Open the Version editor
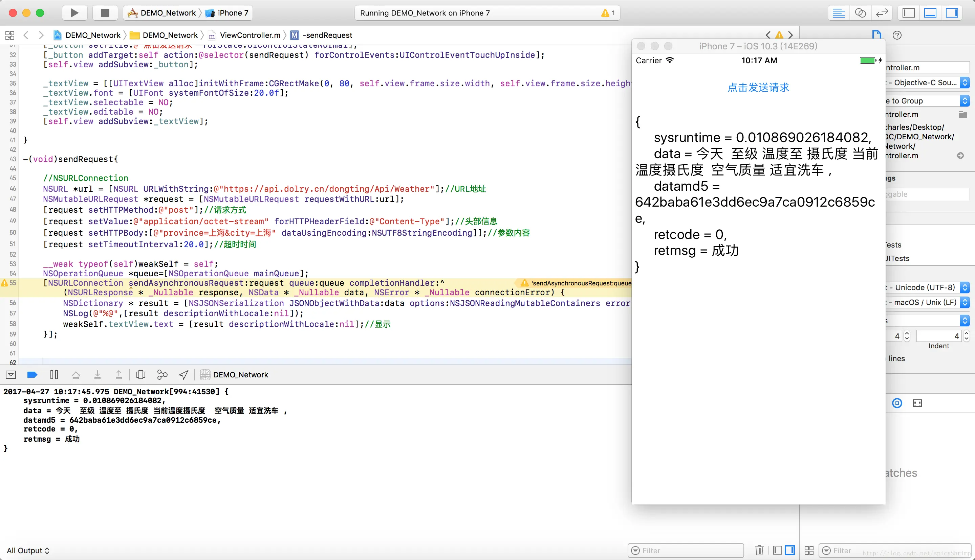 pyautogui.click(x=882, y=13)
